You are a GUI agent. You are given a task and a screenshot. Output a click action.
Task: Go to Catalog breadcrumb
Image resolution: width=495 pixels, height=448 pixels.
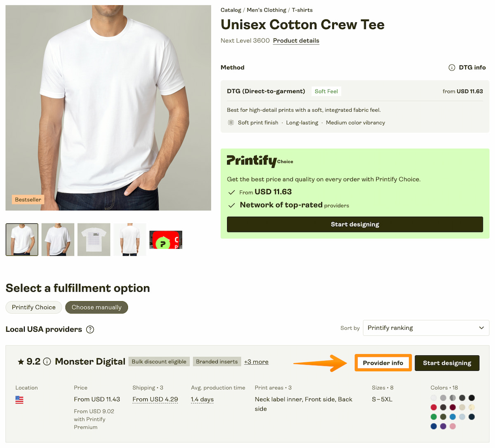coord(231,10)
